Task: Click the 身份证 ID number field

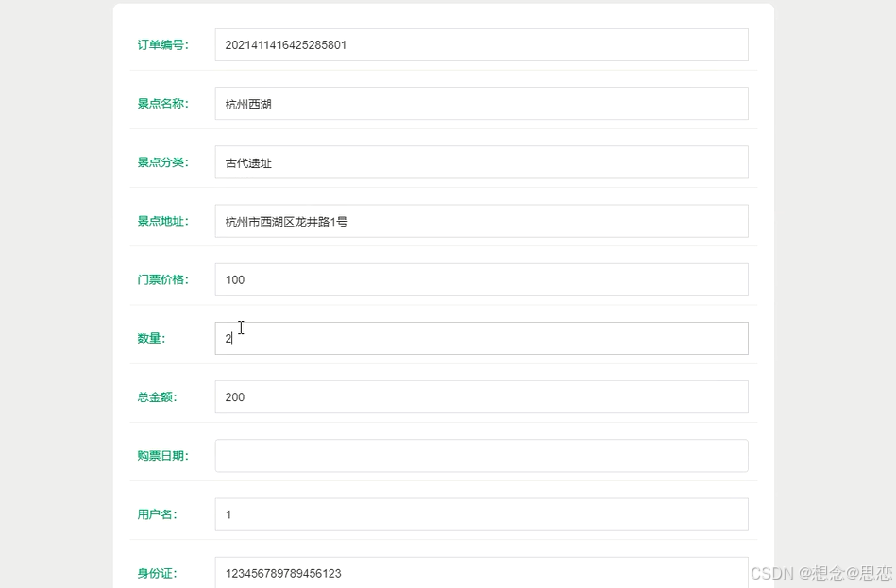Action: coord(482,573)
